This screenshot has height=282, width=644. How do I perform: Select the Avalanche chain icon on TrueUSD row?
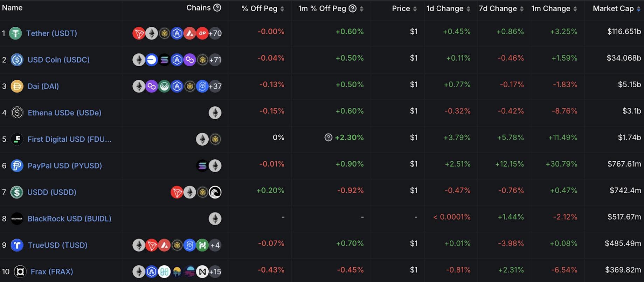165,245
